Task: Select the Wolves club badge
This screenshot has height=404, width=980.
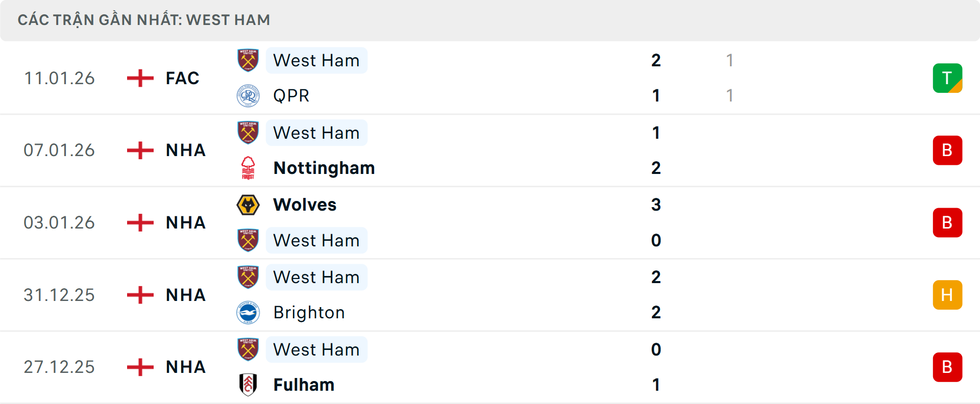Action: tap(248, 205)
